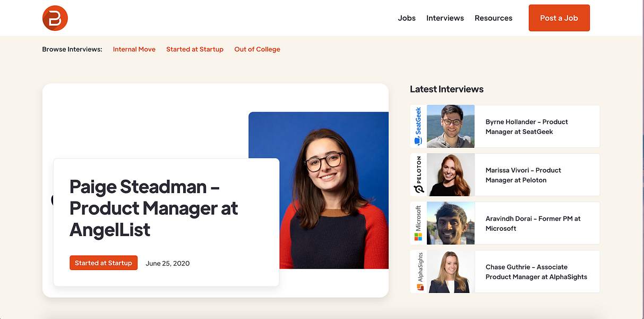
Task: Open Aravindh Dorai – Former PM at Microsoft
Action: [533, 223]
